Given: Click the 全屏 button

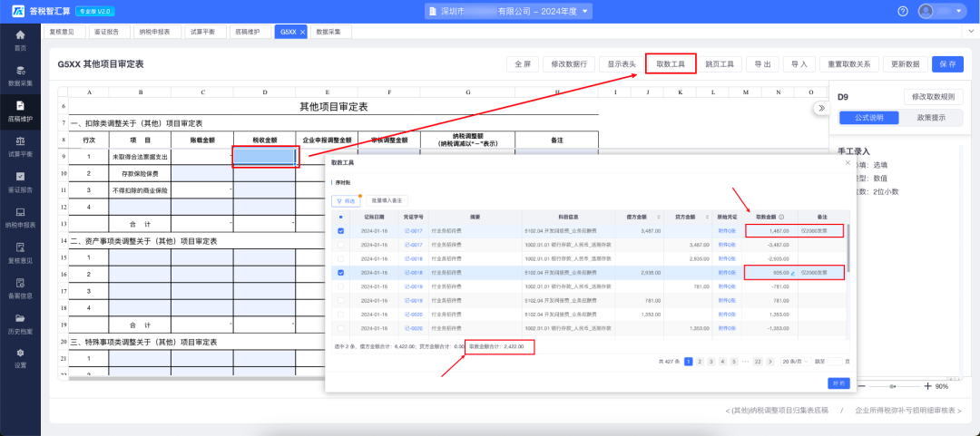Looking at the screenshot, I should tap(523, 63).
